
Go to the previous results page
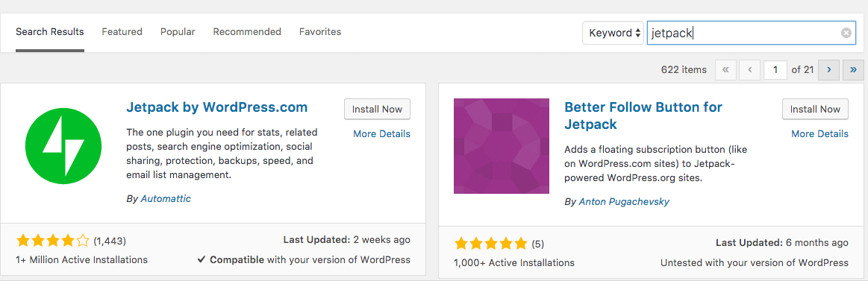(x=749, y=70)
